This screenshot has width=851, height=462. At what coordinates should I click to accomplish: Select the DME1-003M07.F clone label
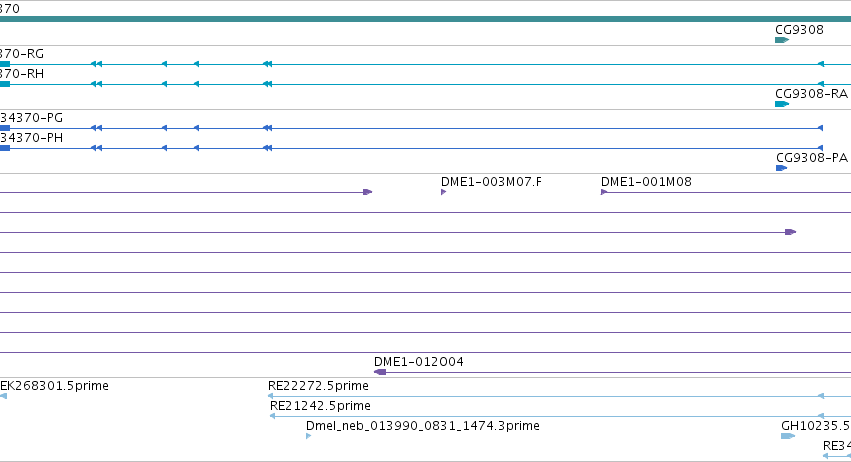click(x=491, y=182)
